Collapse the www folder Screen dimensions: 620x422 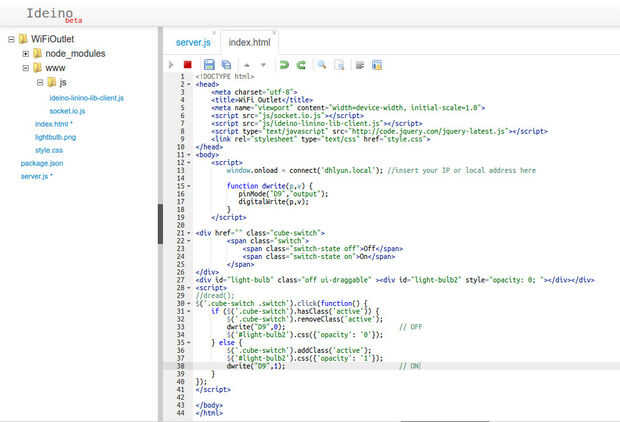25,67
